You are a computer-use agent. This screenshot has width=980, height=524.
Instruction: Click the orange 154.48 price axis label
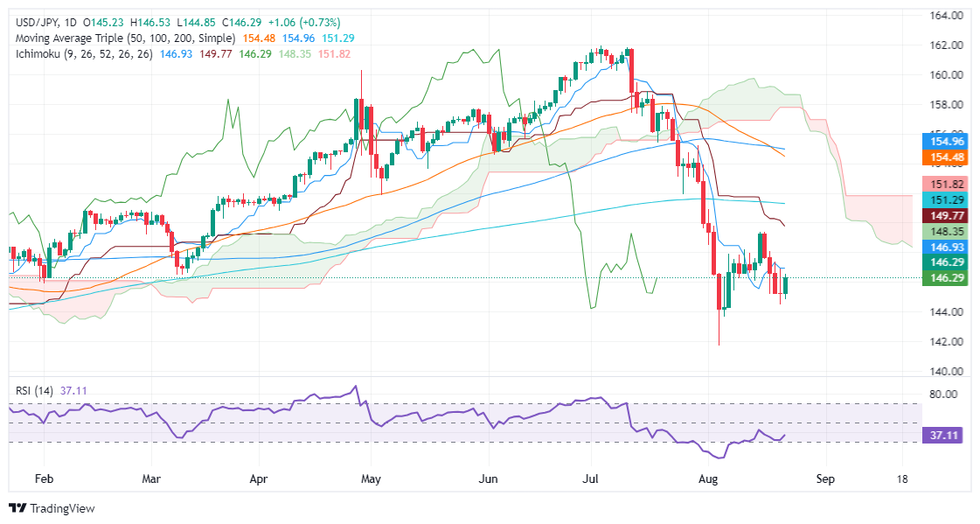[945, 157]
